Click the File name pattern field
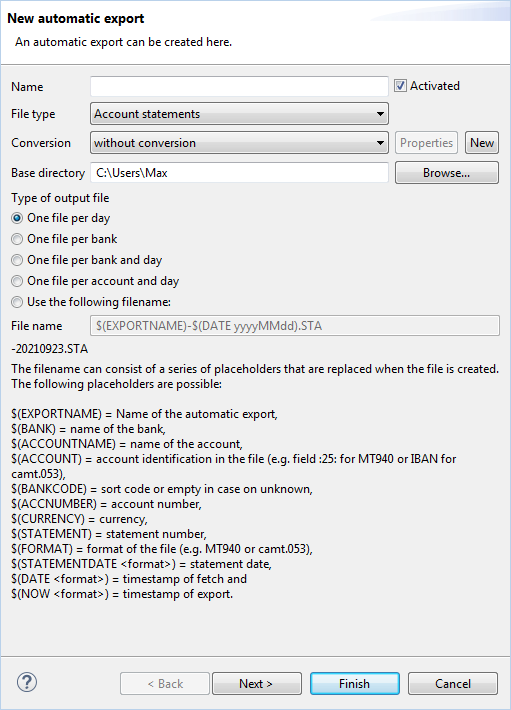This screenshot has width=511, height=710. (x=295, y=326)
